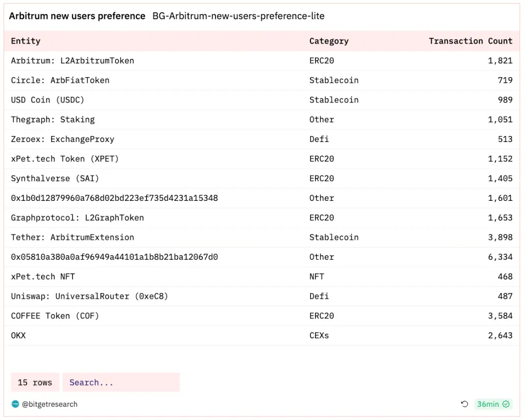Sort by the Entity column header
The width and height of the screenshot is (526, 420).
(26, 41)
